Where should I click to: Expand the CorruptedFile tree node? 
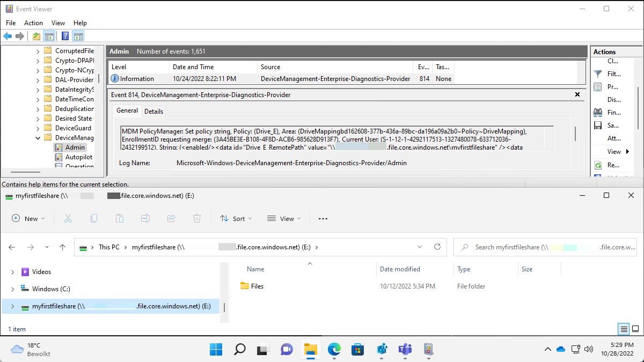(x=38, y=51)
